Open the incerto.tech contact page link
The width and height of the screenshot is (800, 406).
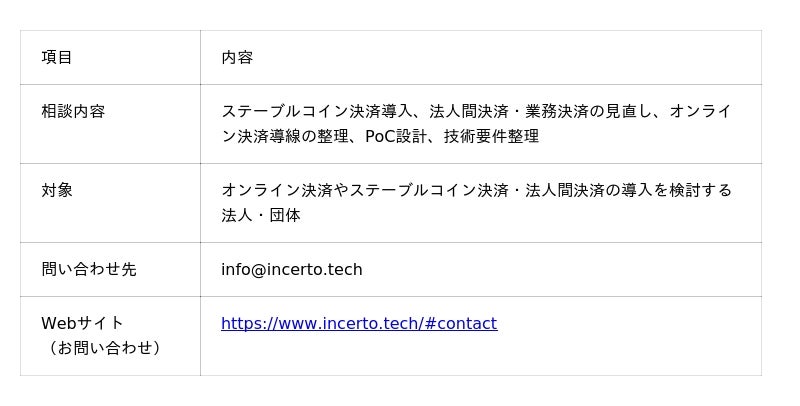click(x=358, y=324)
